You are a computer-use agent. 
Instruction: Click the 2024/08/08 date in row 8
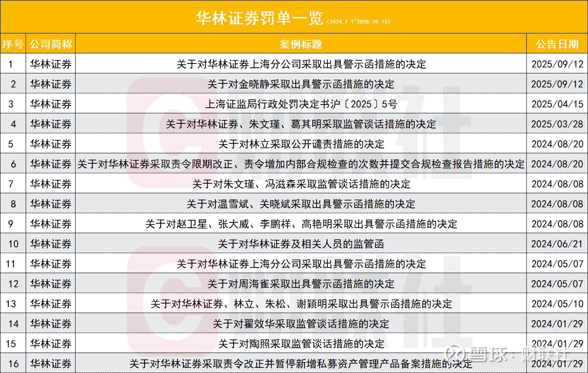point(558,204)
